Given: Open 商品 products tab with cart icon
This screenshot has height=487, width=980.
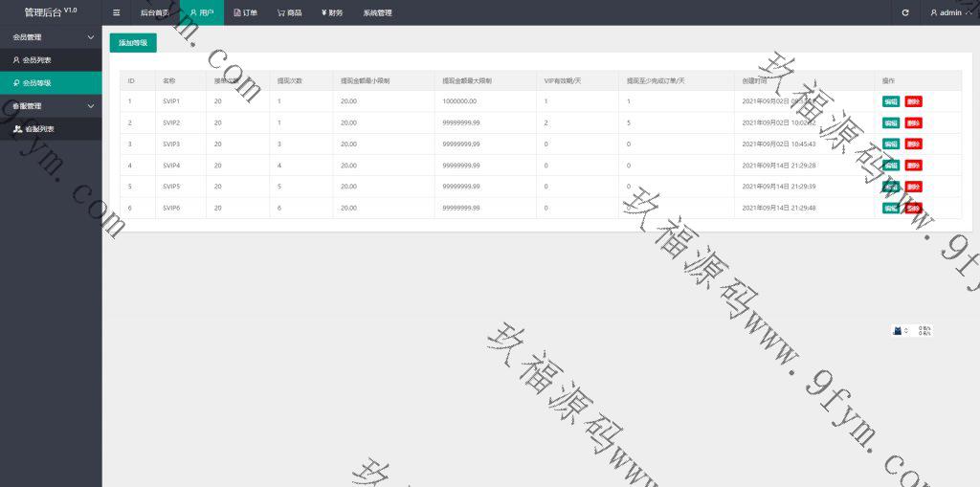Looking at the screenshot, I should pos(289,12).
